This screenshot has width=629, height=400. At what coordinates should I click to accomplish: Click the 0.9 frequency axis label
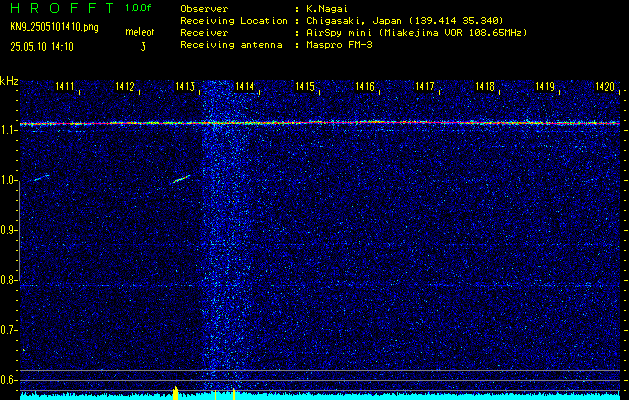(x=8, y=230)
